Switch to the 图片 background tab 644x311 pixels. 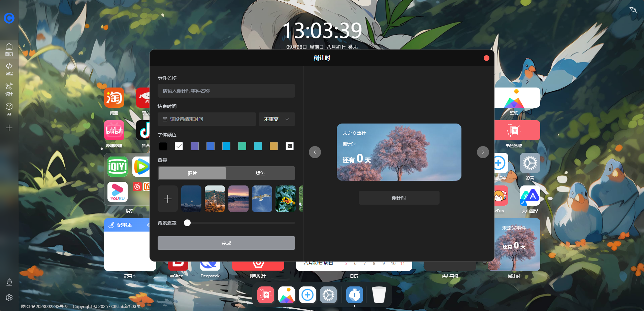click(192, 173)
